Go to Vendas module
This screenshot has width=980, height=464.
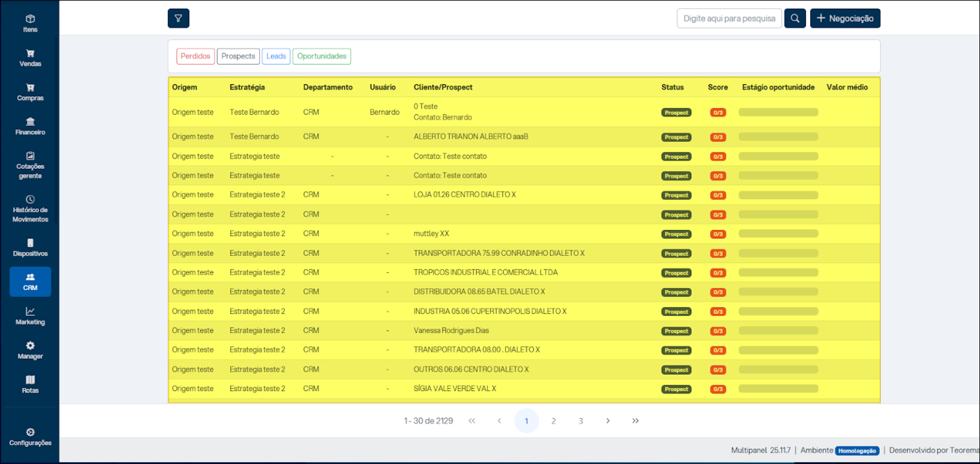(x=30, y=58)
